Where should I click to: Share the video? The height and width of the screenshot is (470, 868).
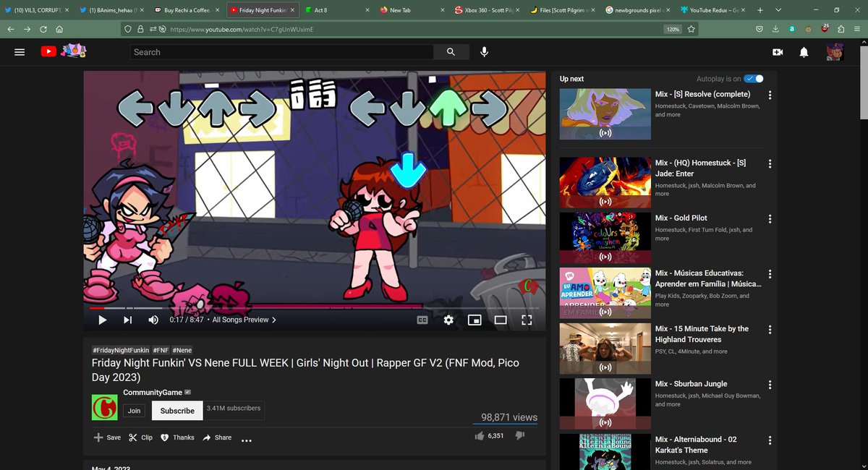[217, 437]
